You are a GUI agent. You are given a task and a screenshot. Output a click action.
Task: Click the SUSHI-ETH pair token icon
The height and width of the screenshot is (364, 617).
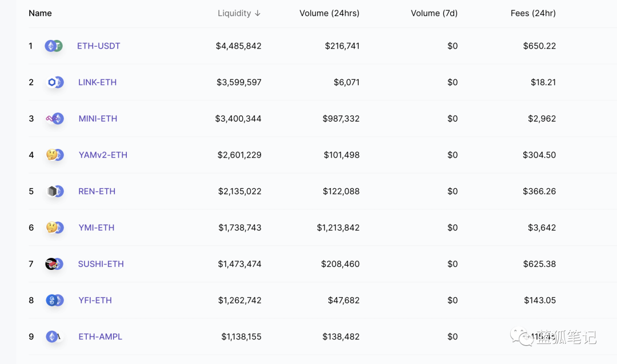click(55, 264)
